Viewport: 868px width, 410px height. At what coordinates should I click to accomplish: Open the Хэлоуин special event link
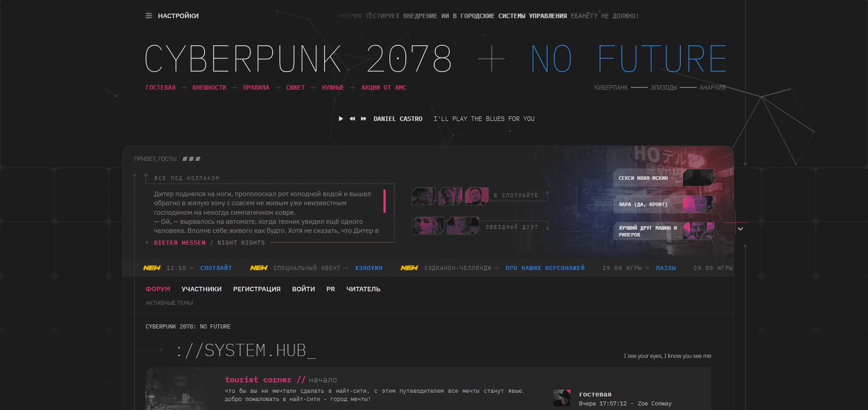[369, 268]
